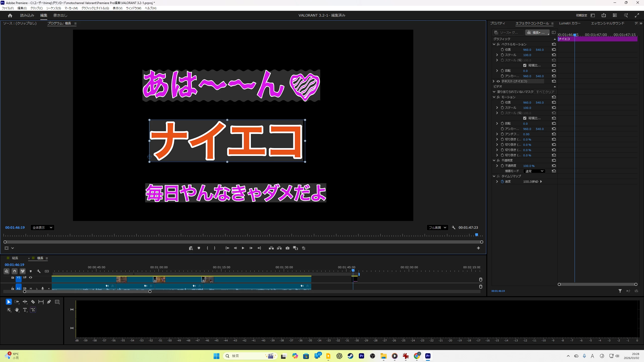The image size is (644, 362).
Task: Switch to the Lumetri カラー tab
Action: [570, 23]
